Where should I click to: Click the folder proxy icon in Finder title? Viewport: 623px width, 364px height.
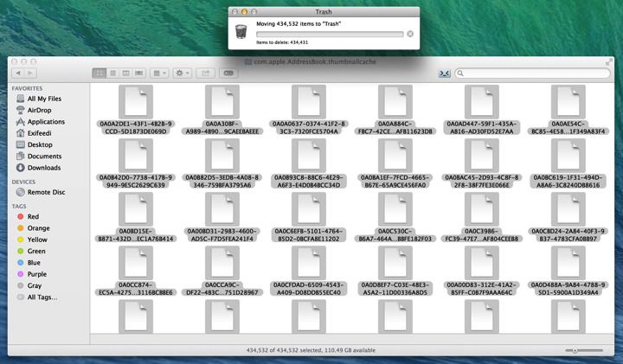pos(248,62)
